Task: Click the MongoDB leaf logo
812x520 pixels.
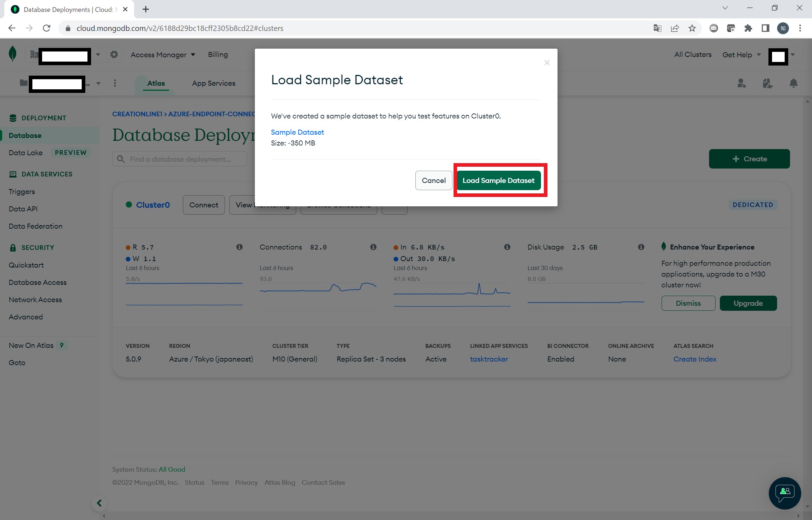Action: (x=13, y=54)
